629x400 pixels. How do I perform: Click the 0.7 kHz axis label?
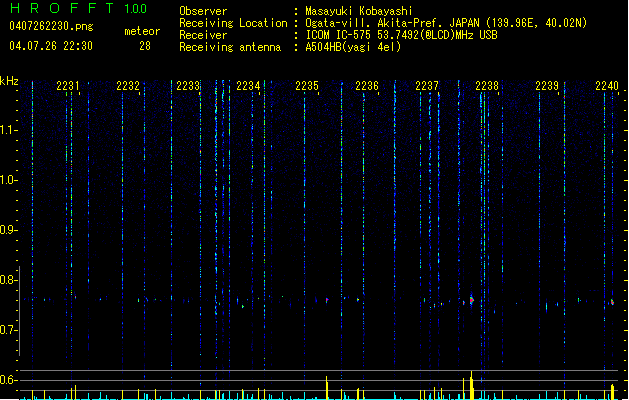pyautogui.click(x=7, y=330)
